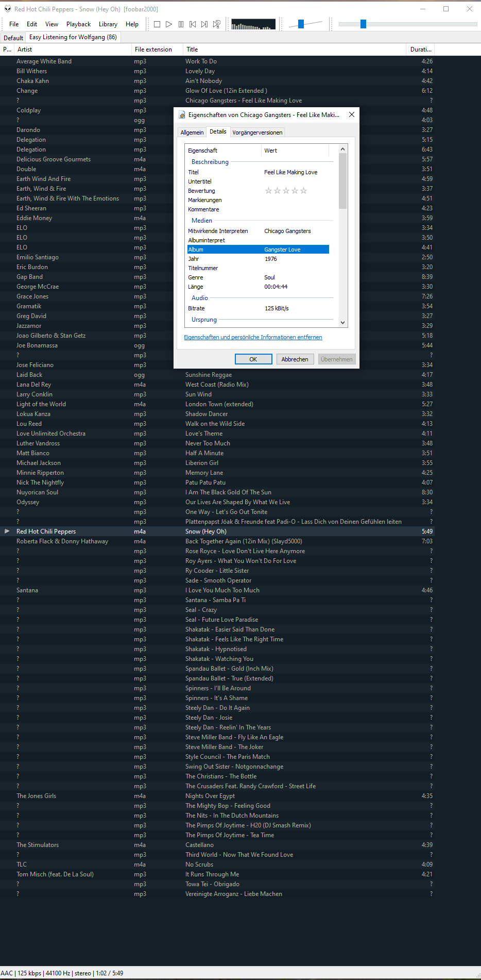Open the Library menu

pos(108,24)
